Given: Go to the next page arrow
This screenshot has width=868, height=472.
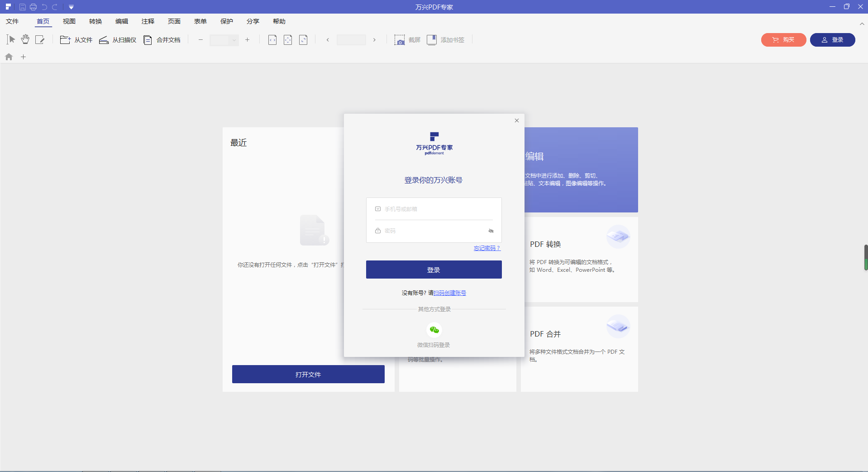Looking at the screenshot, I should (x=374, y=40).
